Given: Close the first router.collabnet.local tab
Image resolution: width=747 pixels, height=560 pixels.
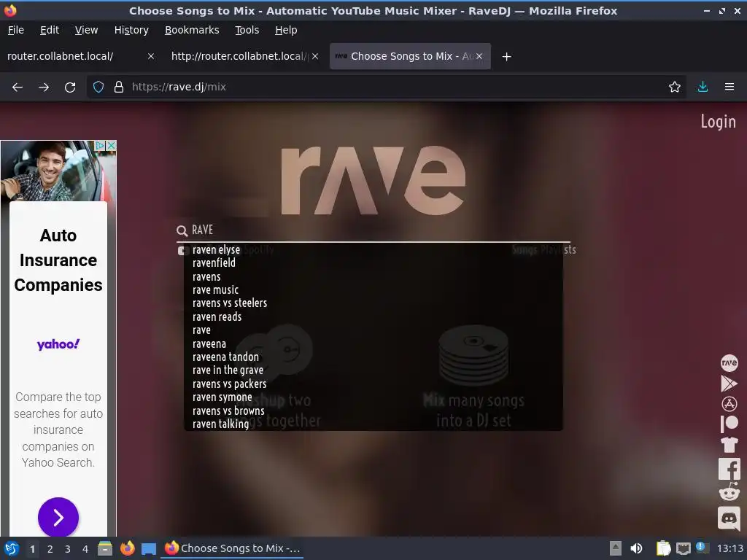Looking at the screenshot, I should pos(150,56).
